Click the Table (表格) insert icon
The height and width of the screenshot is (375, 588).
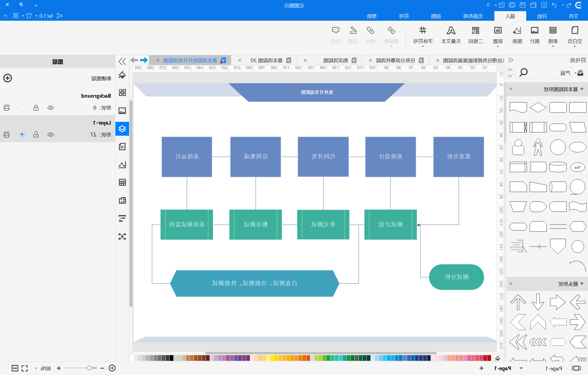[553, 30]
